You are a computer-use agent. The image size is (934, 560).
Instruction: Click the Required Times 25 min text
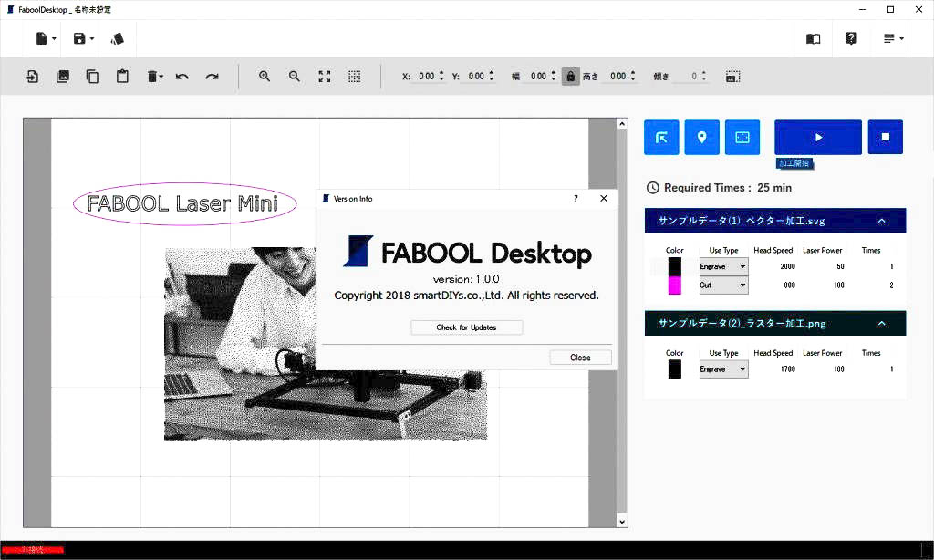[x=728, y=188]
